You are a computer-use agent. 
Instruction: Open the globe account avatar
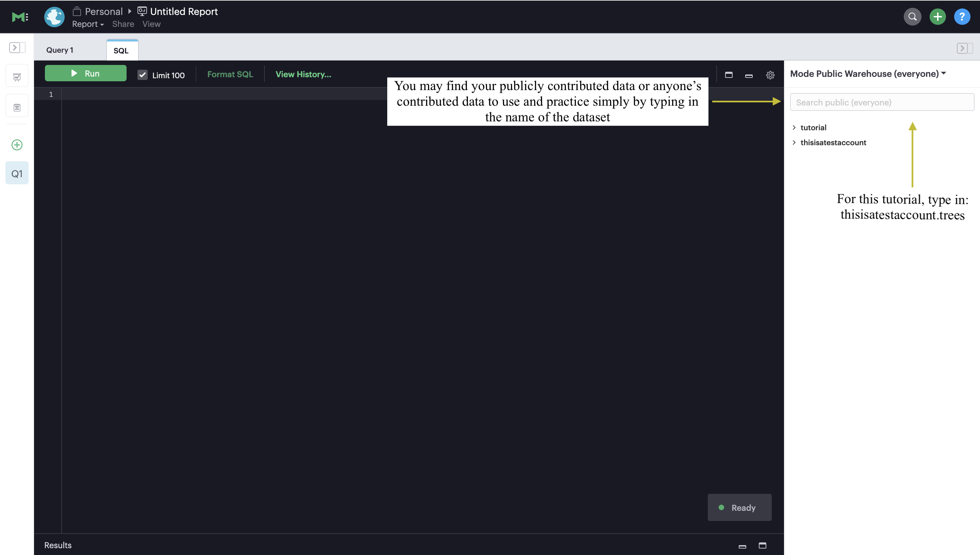[x=54, y=17]
